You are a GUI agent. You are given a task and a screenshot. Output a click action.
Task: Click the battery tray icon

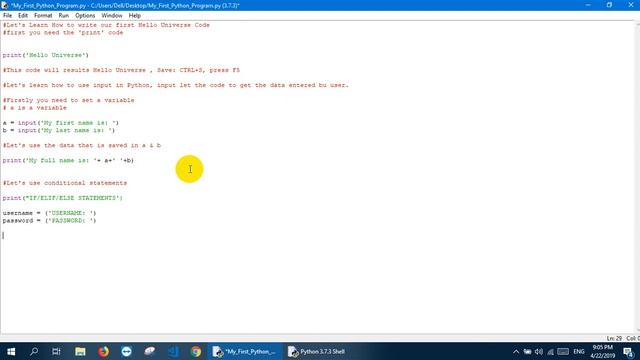pos(527,351)
